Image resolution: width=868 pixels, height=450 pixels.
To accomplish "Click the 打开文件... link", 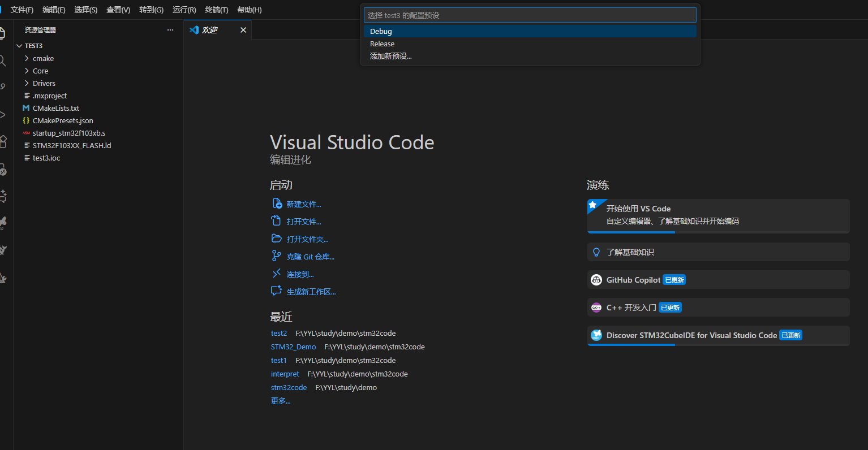I will [304, 222].
